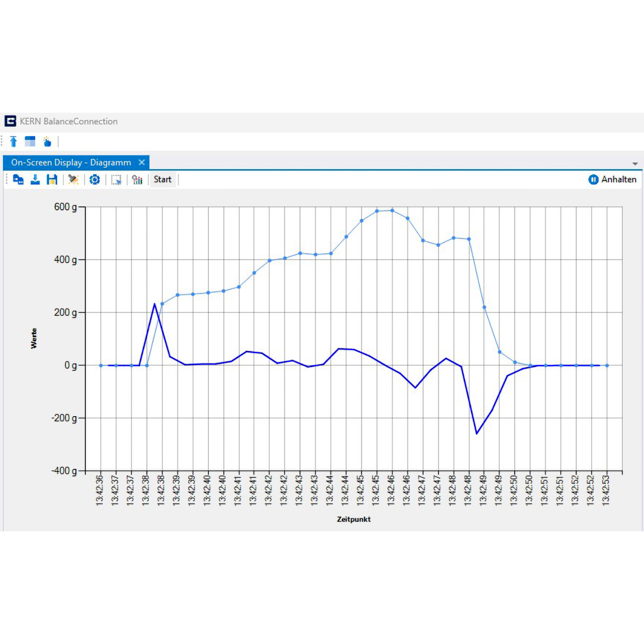Image resolution: width=644 pixels, height=644 pixels.
Task: Select the On-Screen Display - Diagramm tab
Action: [71, 163]
